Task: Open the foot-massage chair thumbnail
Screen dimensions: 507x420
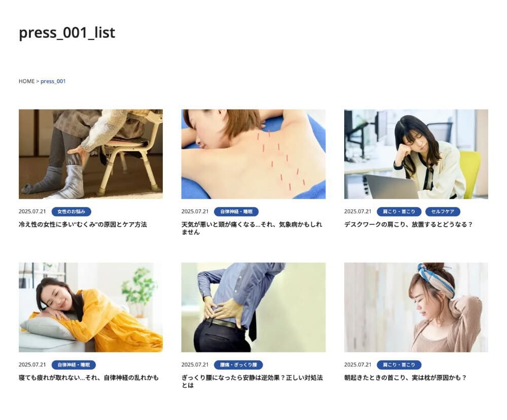Action: pyautogui.click(x=91, y=154)
